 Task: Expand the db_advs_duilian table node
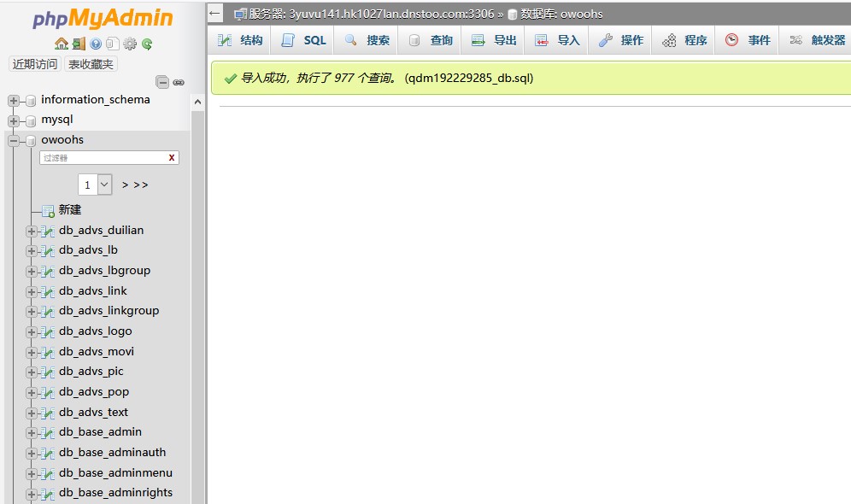(x=32, y=231)
